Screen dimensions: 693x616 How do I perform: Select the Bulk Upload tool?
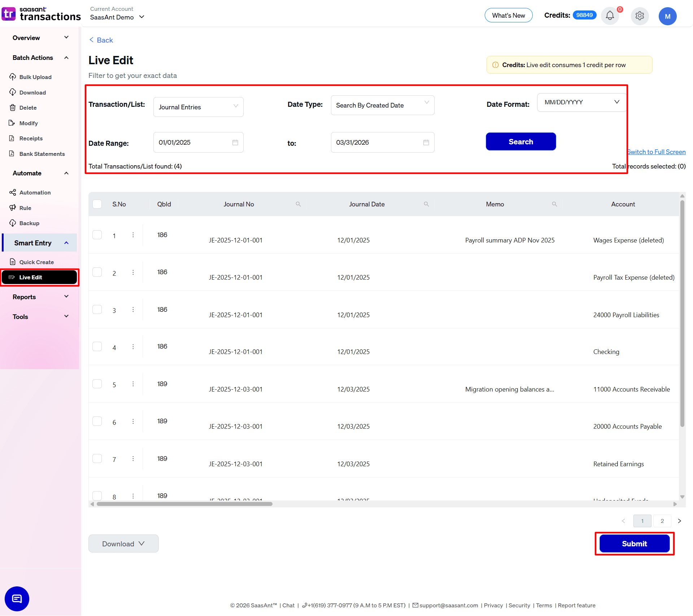point(35,77)
